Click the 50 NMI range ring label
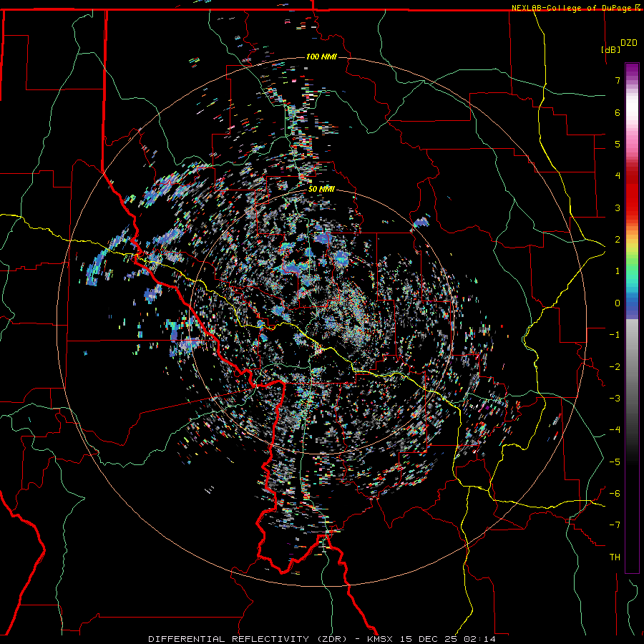Screen dimensions: 644x644 point(321,189)
